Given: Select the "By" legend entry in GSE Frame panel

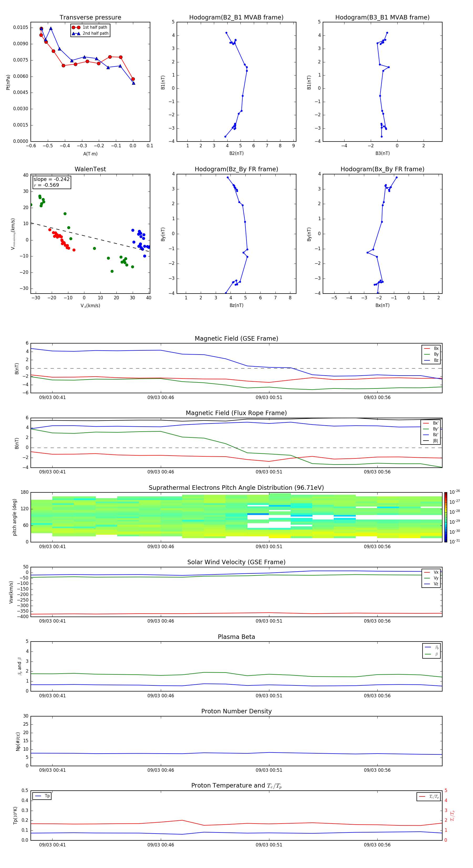Looking at the screenshot, I should pyautogui.click(x=431, y=354).
